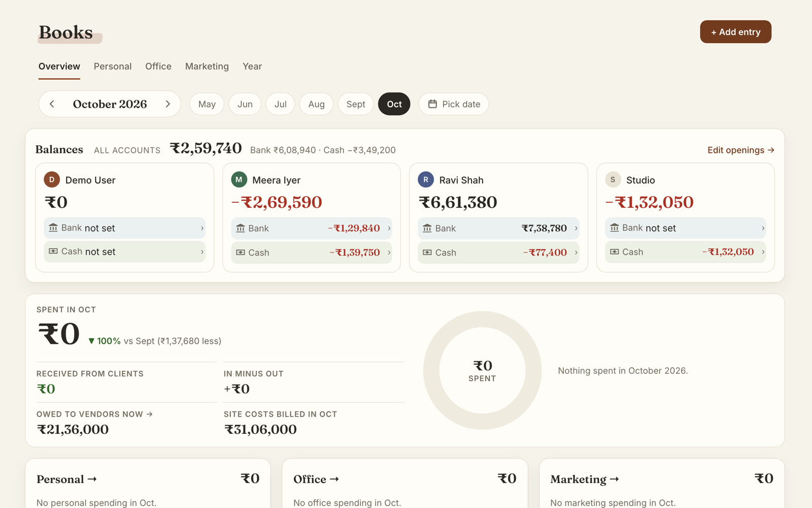Click Ravi Shah's R avatar
Screen dimensions: 812x508
pos(426,180)
